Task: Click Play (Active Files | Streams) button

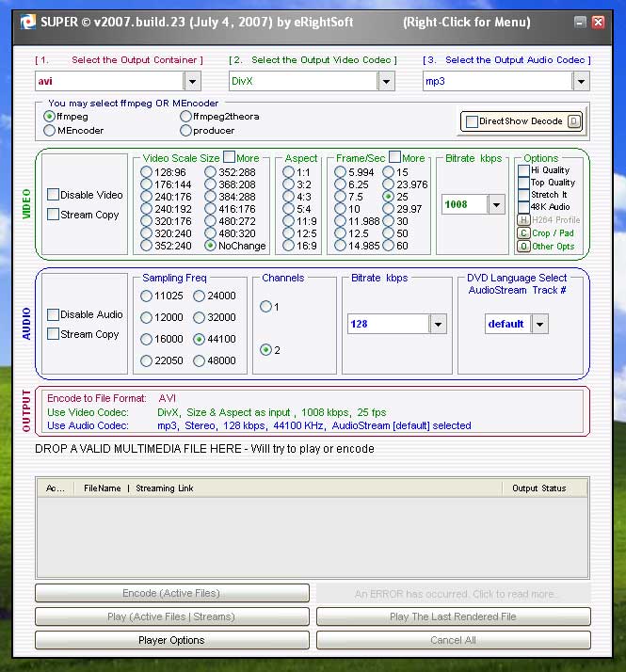Action: 172,616
